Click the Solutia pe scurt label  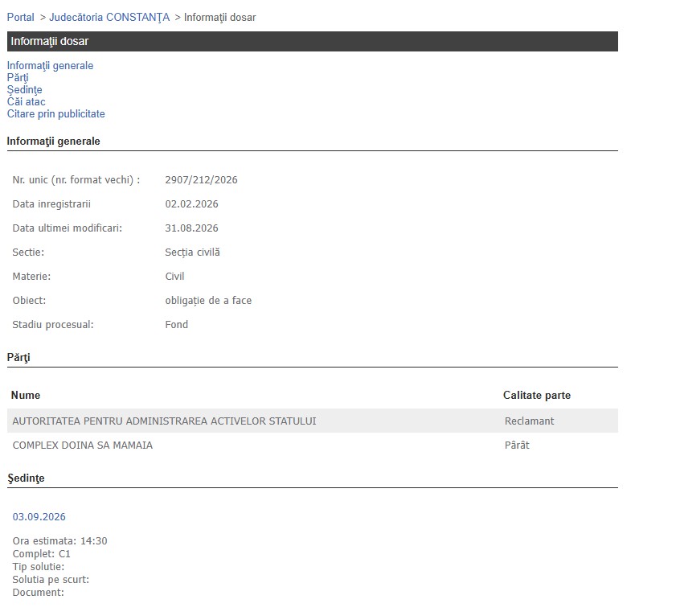tap(51, 580)
